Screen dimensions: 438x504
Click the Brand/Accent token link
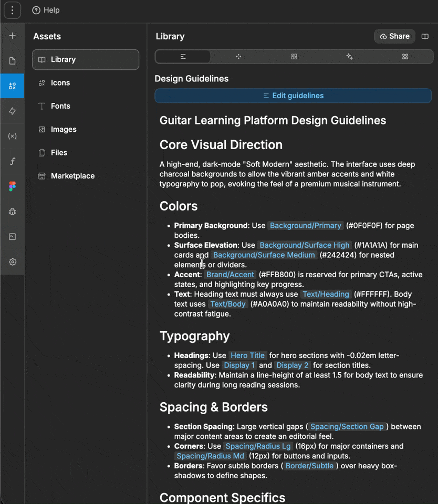point(230,275)
